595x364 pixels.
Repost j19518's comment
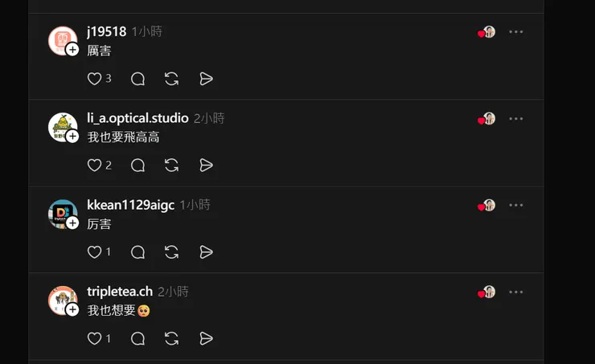pos(171,79)
